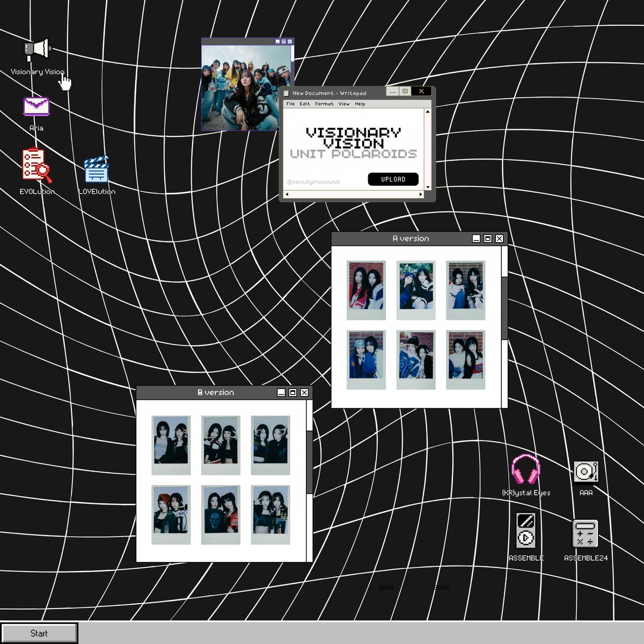Click the @seoulgirlssound handle text
The width and height of the screenshot is (644, 644).
point(313,182)
